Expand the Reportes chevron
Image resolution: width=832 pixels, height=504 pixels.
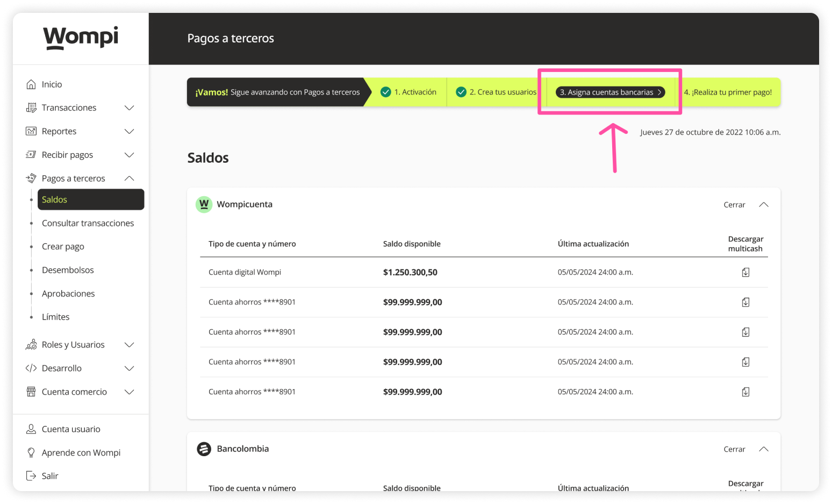coord(129,132)
